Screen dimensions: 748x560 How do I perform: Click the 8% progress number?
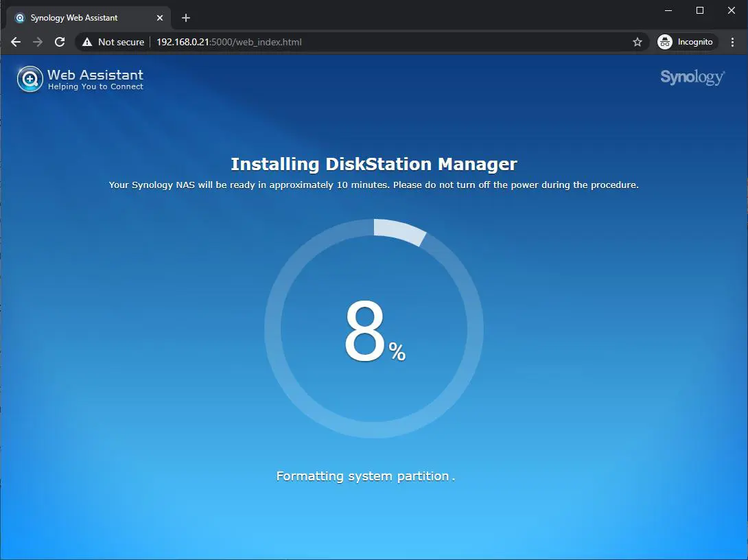pyautogui.click(x=375, y=331)
